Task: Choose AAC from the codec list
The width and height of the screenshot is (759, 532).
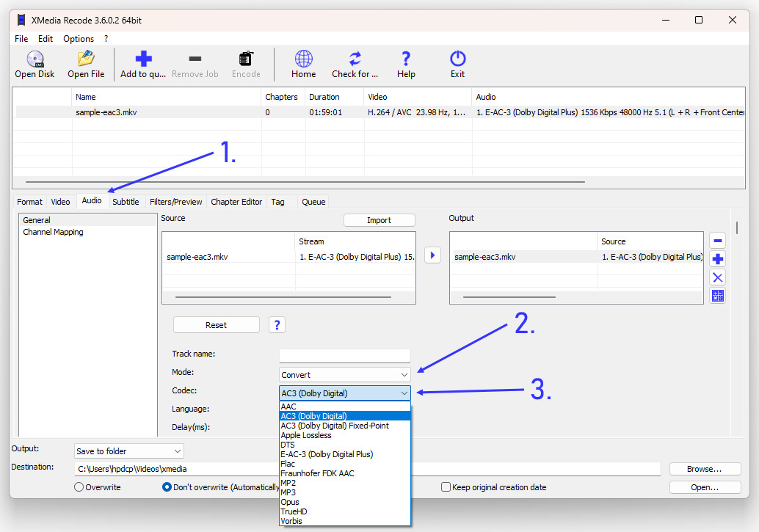Action: [345, 407]
